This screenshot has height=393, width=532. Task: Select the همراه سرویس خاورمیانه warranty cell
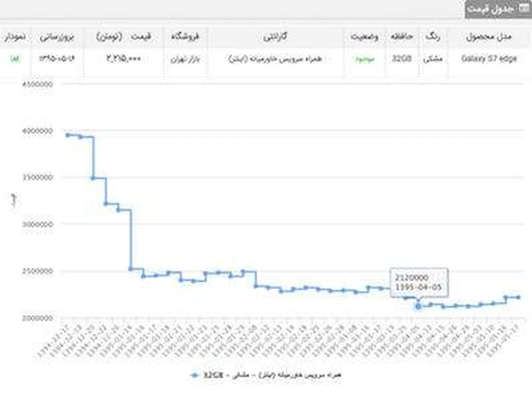coord(275,59)
